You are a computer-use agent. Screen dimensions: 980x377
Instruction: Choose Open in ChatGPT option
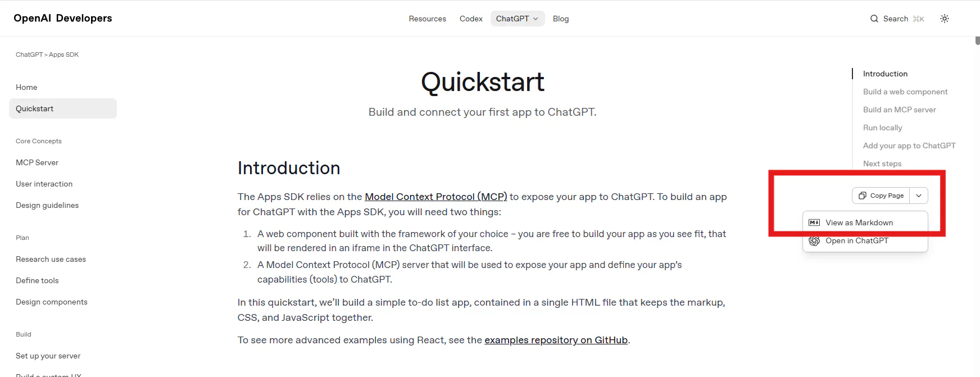(857, 240)
